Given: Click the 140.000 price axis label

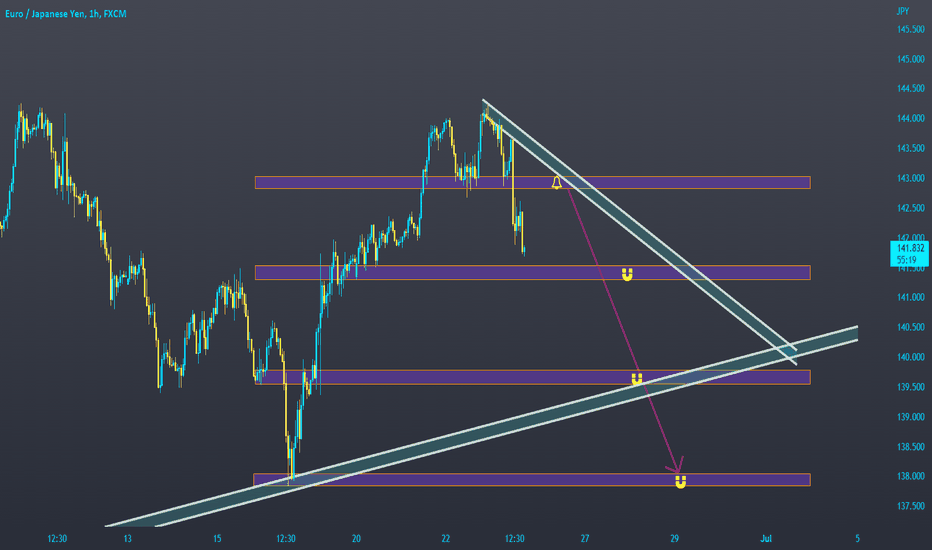Looking at the screenshot, I should click(x=911, y=357).
